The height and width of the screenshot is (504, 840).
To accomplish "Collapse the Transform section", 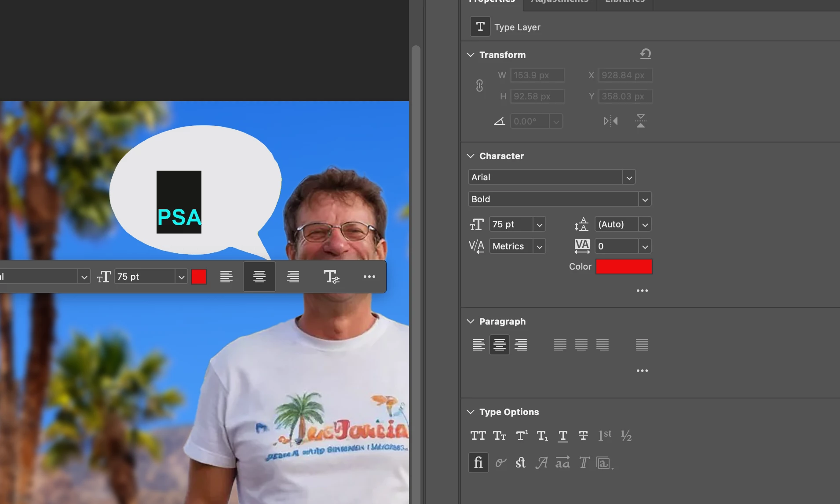I will 471,55.
